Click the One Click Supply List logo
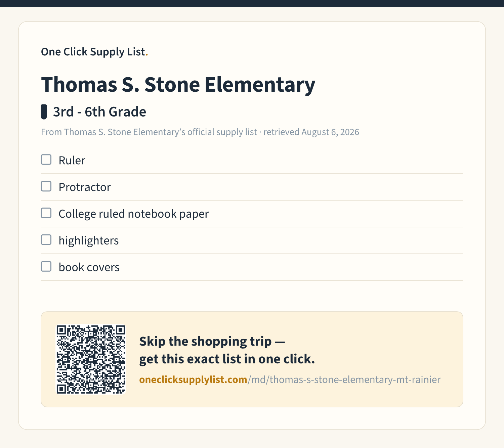This screenshot has height=448, width=504. point(94,52)
